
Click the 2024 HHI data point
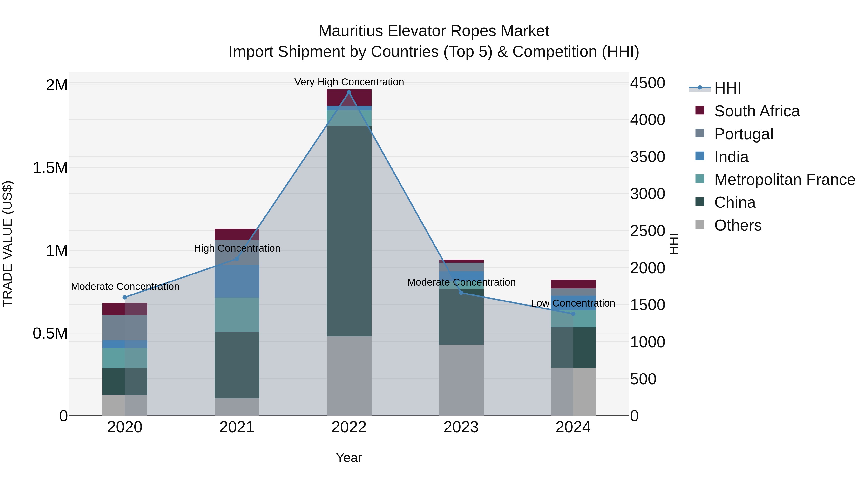click(x=573, y=314)
